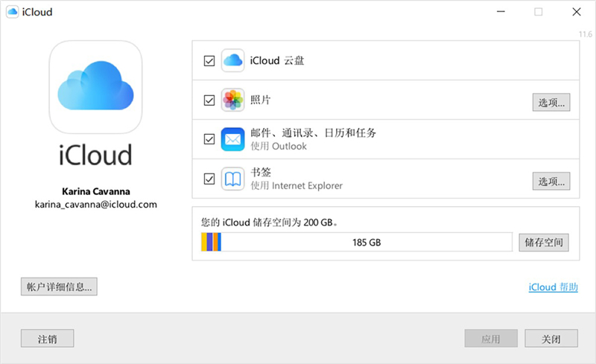This screenshot has height=364, width=596.
Task: Click the large iCloud logo
Action: 95,87
